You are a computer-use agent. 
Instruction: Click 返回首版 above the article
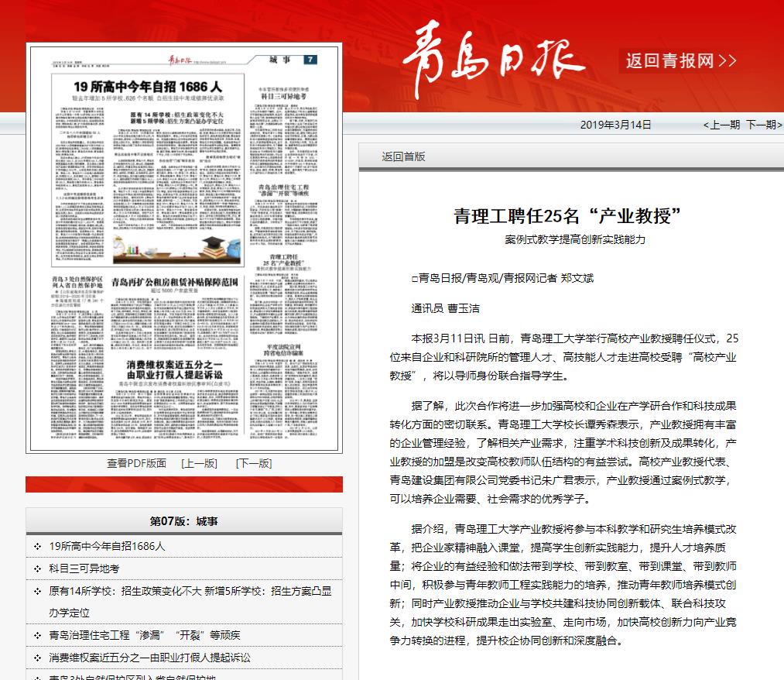tap(403, 156)
